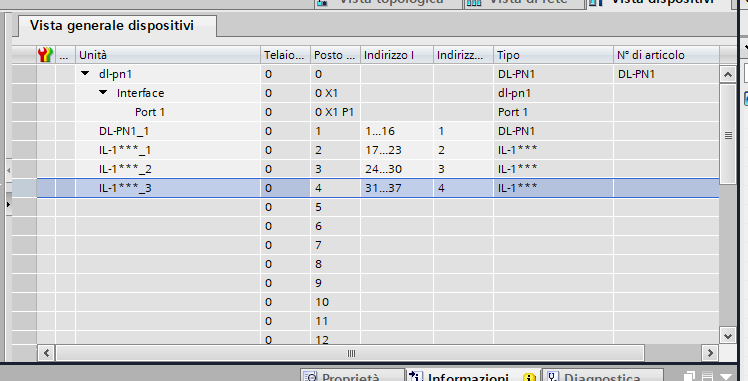Switch to Vista di rete tab
This screenshot has width=748, height=381.
point(523,3)
